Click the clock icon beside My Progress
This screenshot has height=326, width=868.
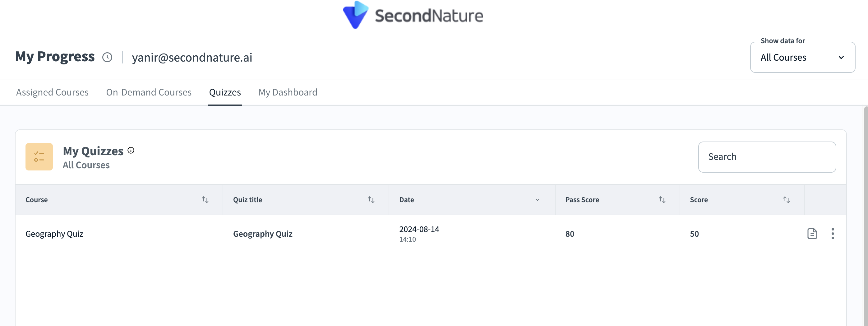[x=107, y=57]
